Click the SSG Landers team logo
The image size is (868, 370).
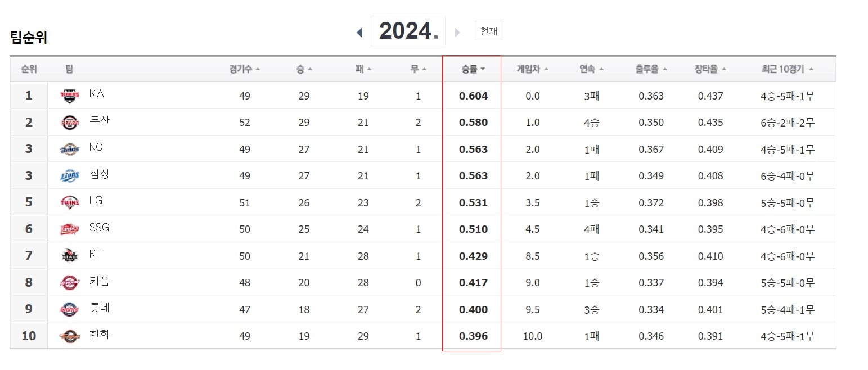70,229
